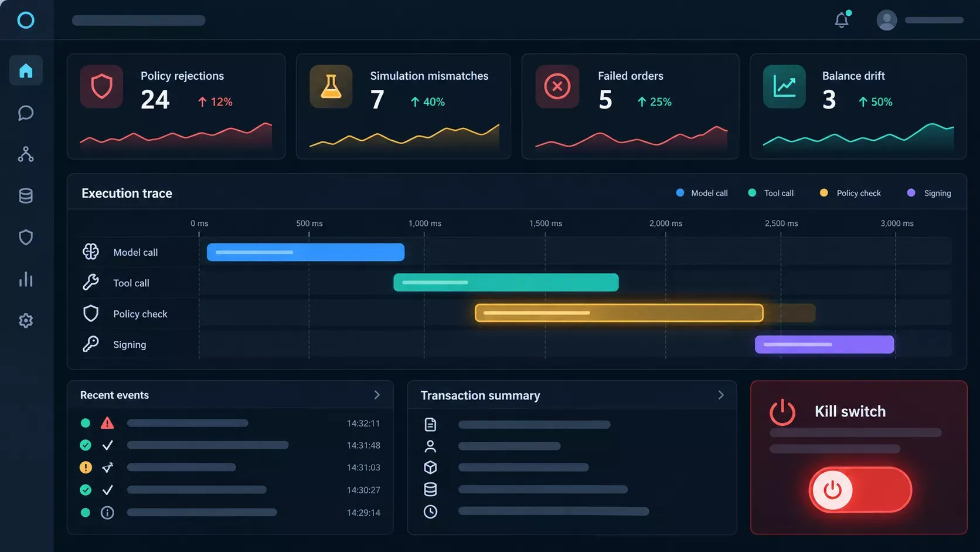Toggle the Model call legend item
This screenshot has height=552, width=980.
coord(702,193)
